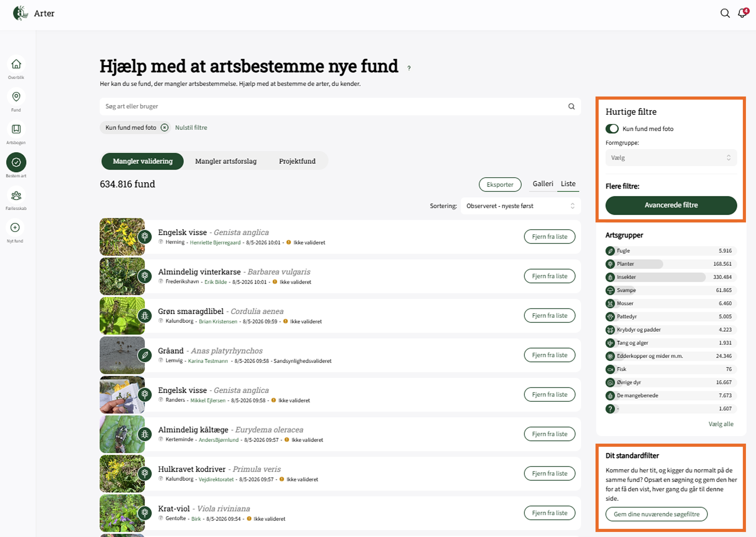Viewport: 756px width, 537px height.
Task: Open the Fund map pin icon
Action: click(x=16, y=96)
